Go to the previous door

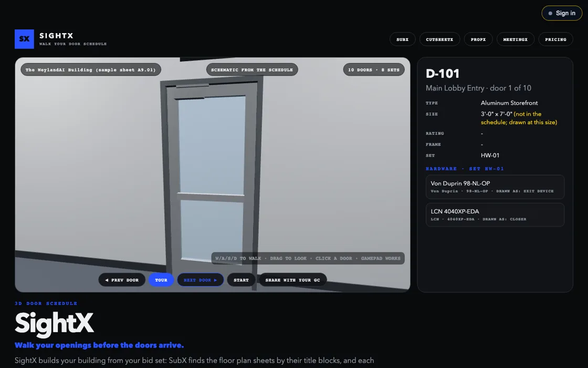point(122,280)
